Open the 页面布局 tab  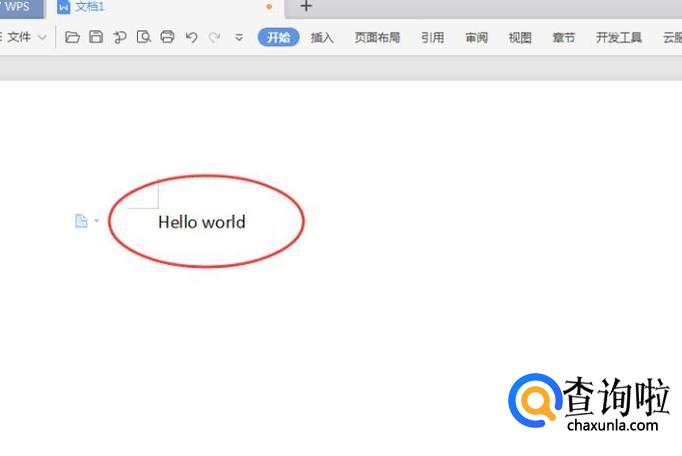377,38
